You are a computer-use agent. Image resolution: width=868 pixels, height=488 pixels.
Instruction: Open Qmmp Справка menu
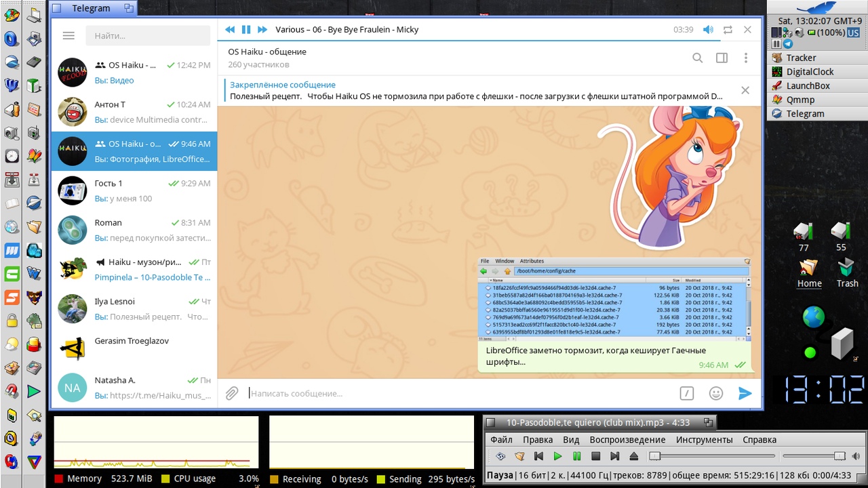tap(759, 439)
